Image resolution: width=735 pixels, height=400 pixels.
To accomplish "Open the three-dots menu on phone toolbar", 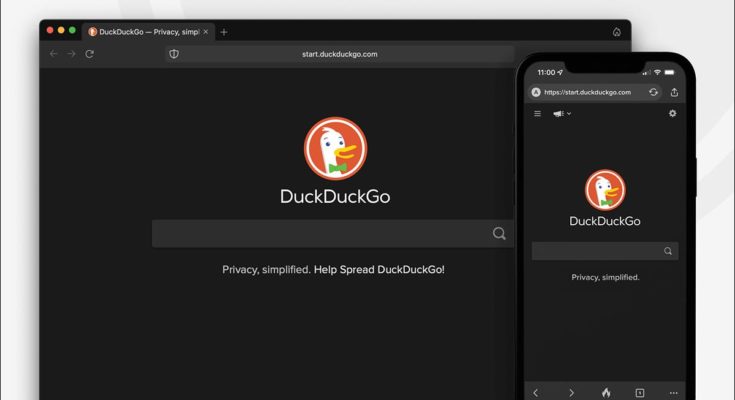I will tap(673, 392).
